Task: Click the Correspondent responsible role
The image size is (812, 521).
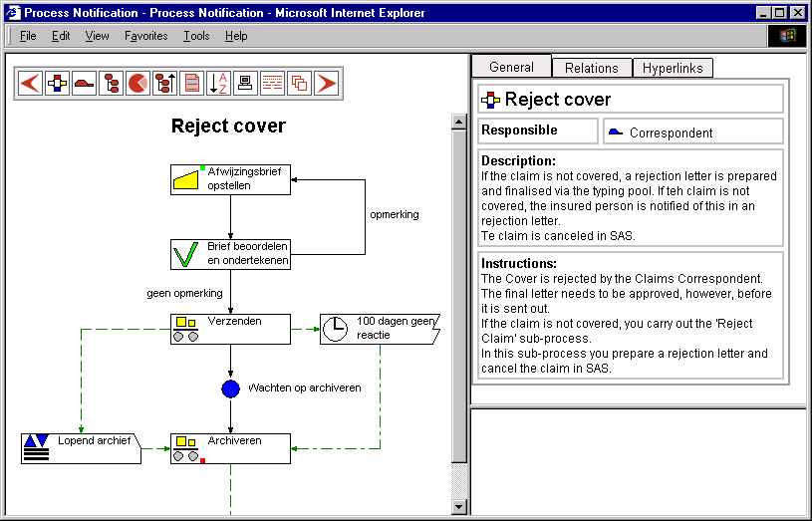Action: pos(670,132)
